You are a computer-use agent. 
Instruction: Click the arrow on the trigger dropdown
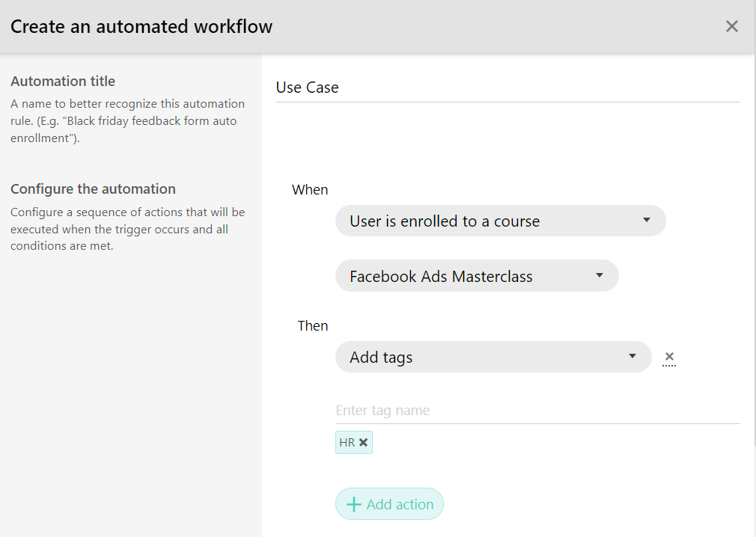click(647, 221)
